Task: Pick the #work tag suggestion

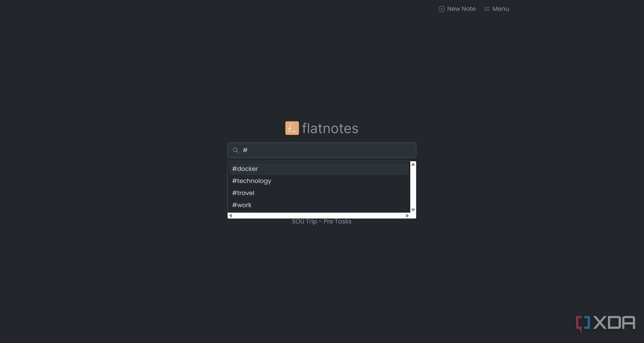Action: [319, 205]
